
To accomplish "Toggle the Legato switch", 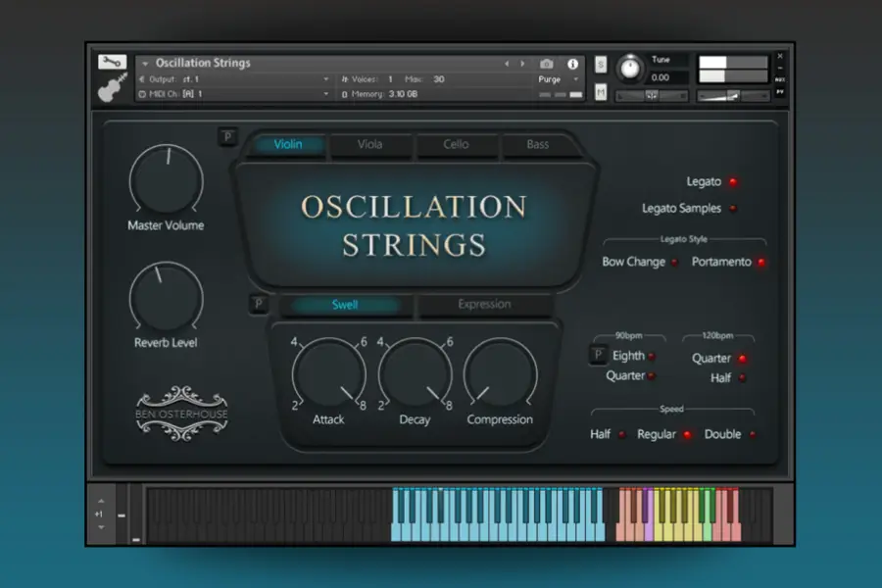I will (x=733, y=181).
